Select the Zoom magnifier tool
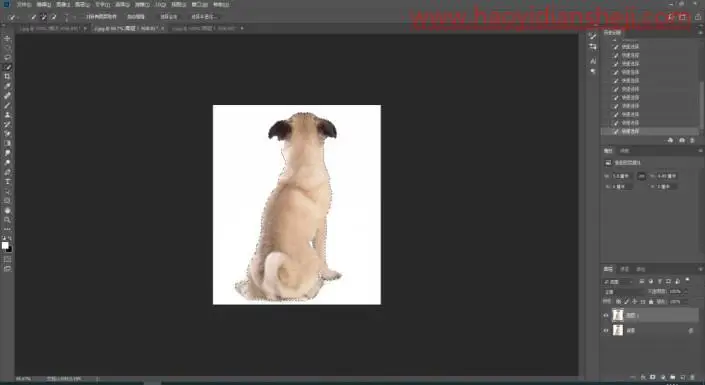 tap(7, 220)
